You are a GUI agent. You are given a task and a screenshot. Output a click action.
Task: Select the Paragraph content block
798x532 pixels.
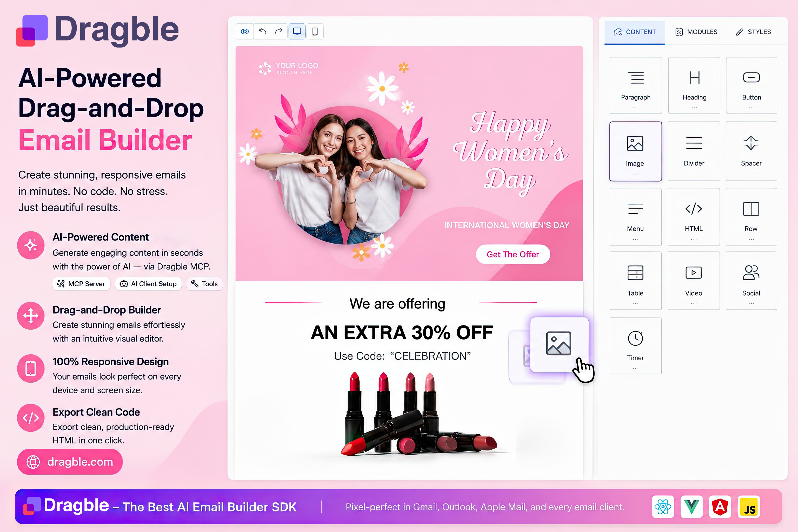[636, 85]
